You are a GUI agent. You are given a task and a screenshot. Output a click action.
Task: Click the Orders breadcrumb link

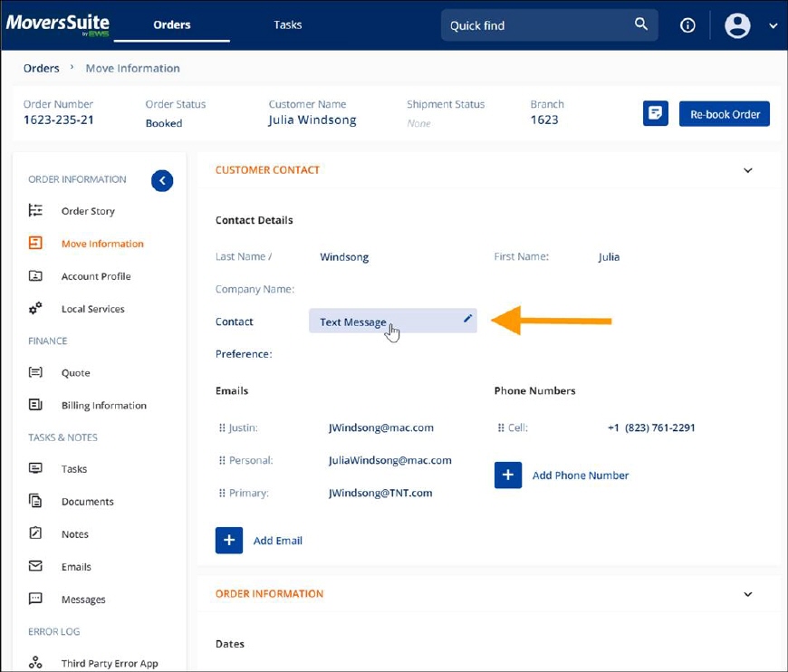(41, 68)
